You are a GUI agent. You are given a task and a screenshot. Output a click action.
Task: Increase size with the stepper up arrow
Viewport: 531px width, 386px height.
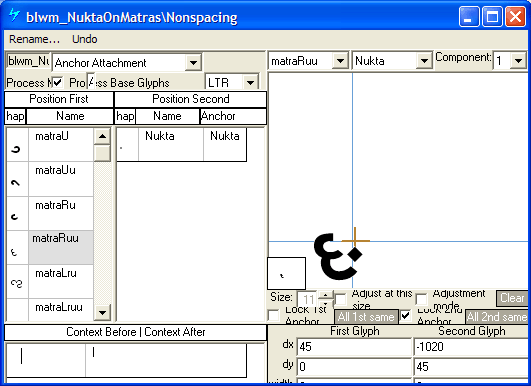click(325, 295)
